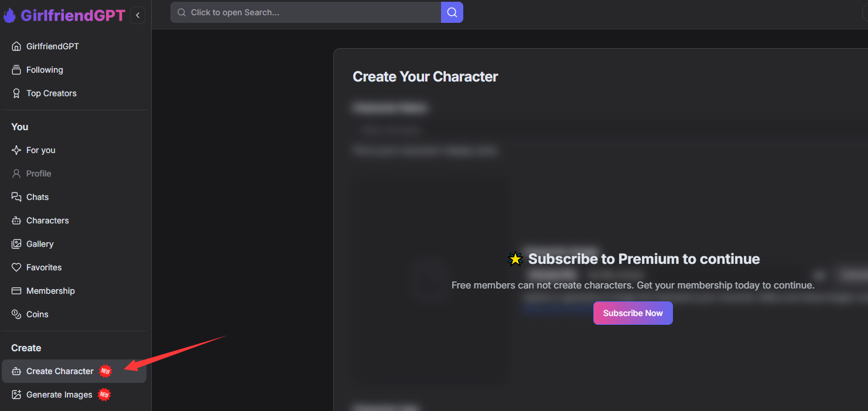868x411 pixels.
Task: Click the Generate Images icon
Action: (16, 395)
